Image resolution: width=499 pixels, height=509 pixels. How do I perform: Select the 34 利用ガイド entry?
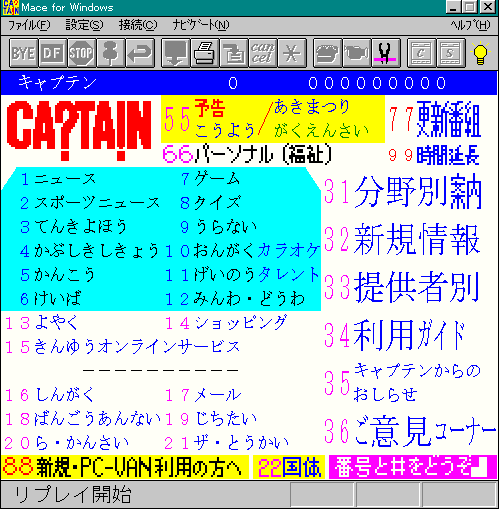(x=395, y=335)
